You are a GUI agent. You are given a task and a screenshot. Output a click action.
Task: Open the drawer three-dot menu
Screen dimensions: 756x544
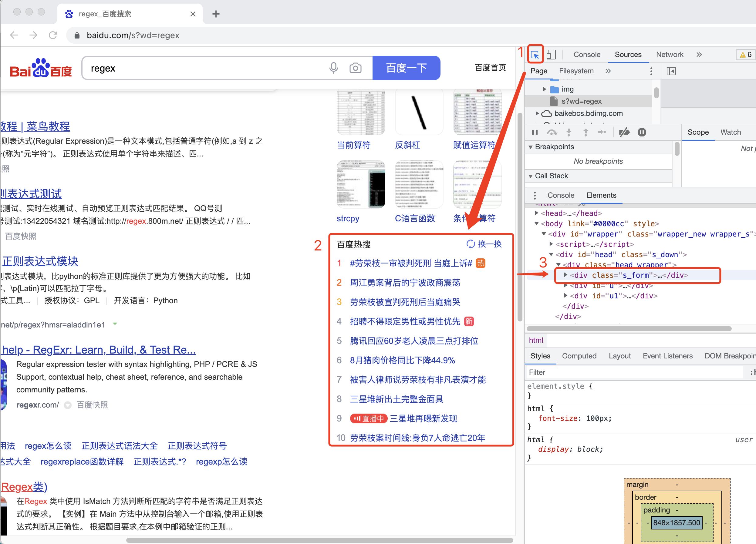tap(534, 195)
